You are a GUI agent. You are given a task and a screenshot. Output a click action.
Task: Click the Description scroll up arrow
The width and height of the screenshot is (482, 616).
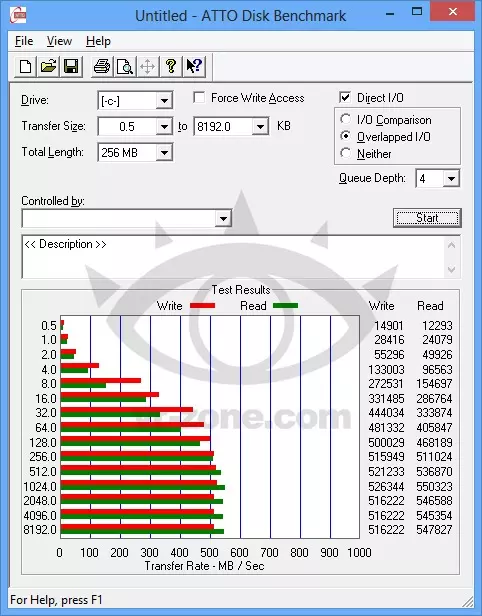pyautogui.click(x=451, y=246)
